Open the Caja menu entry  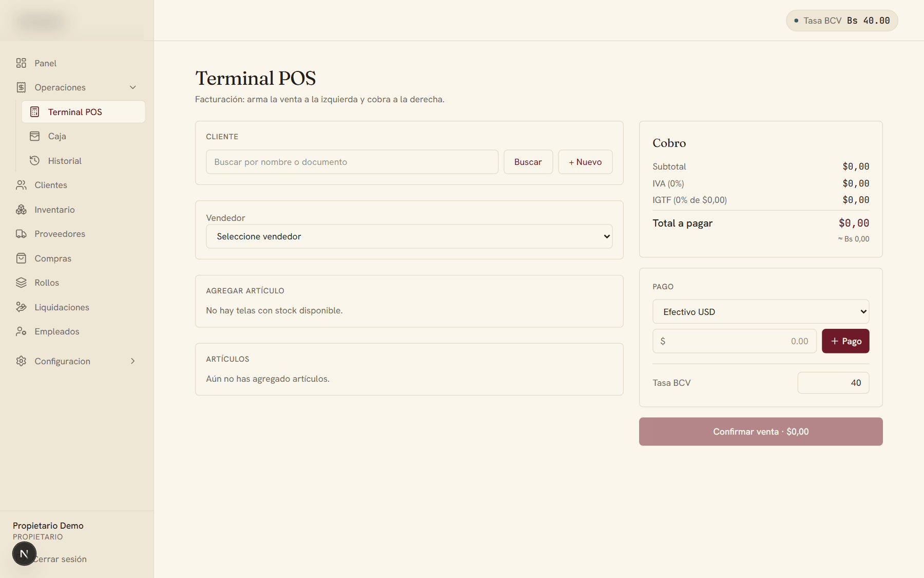[83, 136]
